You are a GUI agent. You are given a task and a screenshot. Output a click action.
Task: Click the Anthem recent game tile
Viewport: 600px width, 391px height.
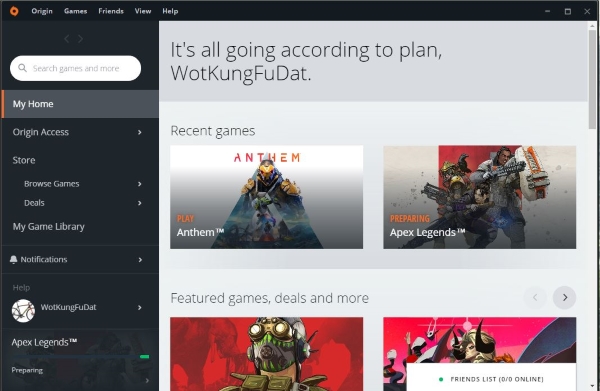coord(266,197)
